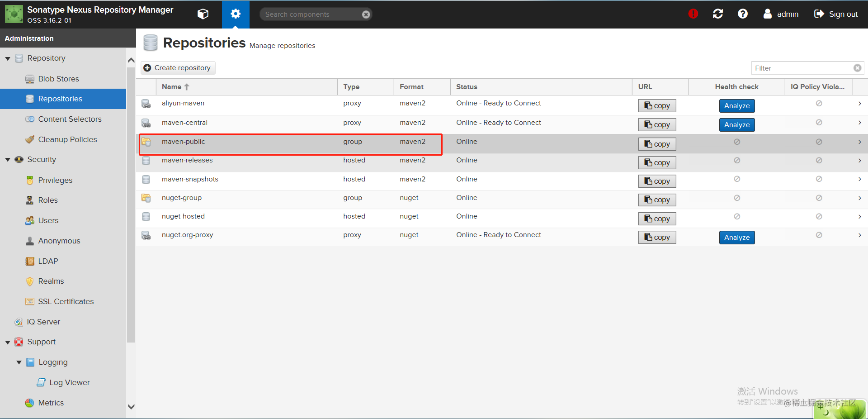Select the maven-releases repository name
This screenshot has width=868, height=419.
click(187, 160)
